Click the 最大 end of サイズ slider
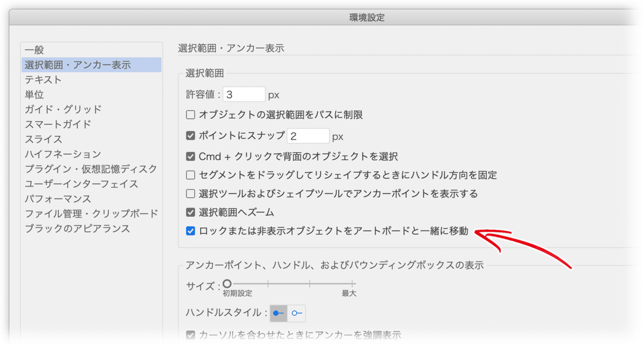Viewport: 644px width, 347px height. pyautogui.click(x=352, y=283)
